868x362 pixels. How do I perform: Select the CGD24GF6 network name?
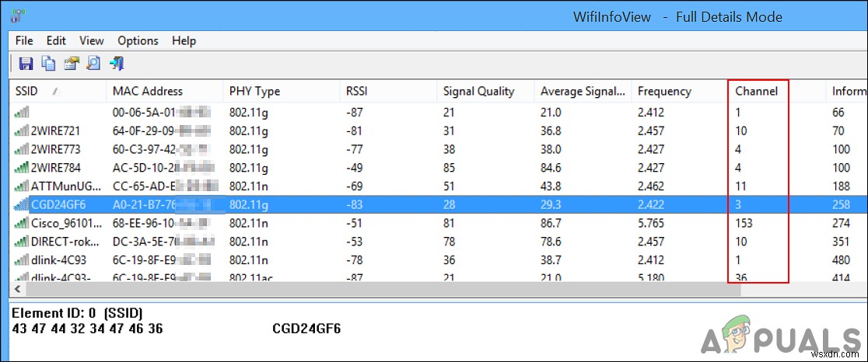[x=58, y=204]
